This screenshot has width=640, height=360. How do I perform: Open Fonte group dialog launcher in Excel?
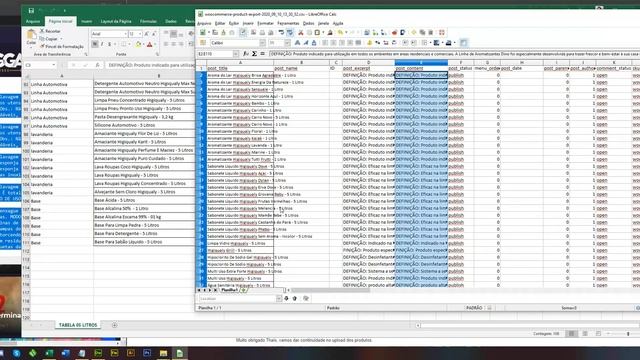point(157,54)
